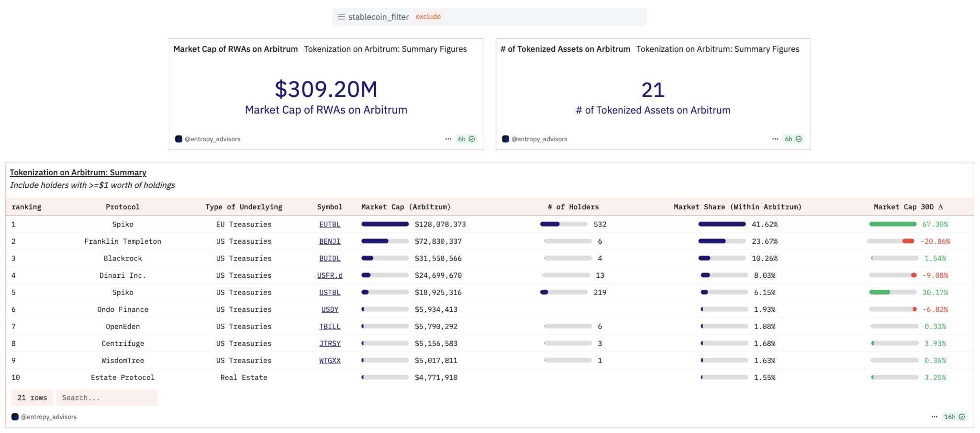Click the Real Estate underlying type cell
The image size is (980, 433).
244,377
